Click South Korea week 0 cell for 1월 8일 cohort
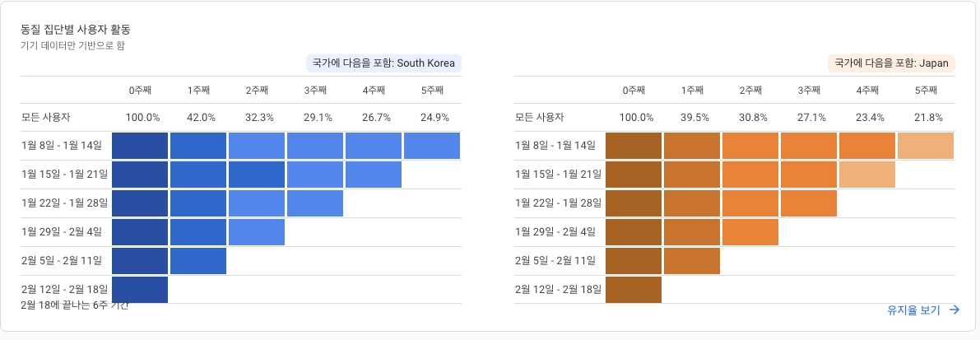This screenshot has width=980, height=340. [140, 146]
